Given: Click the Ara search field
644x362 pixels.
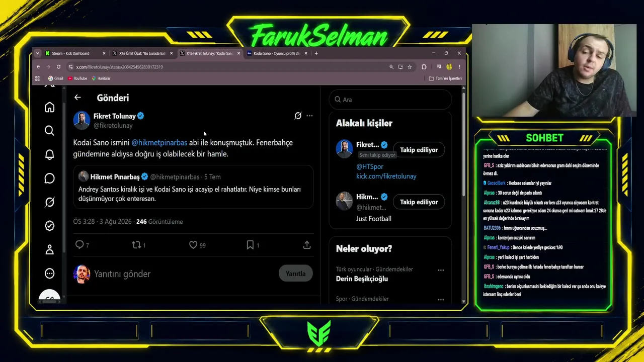Looking at the screenshot, I should [390, 100].
